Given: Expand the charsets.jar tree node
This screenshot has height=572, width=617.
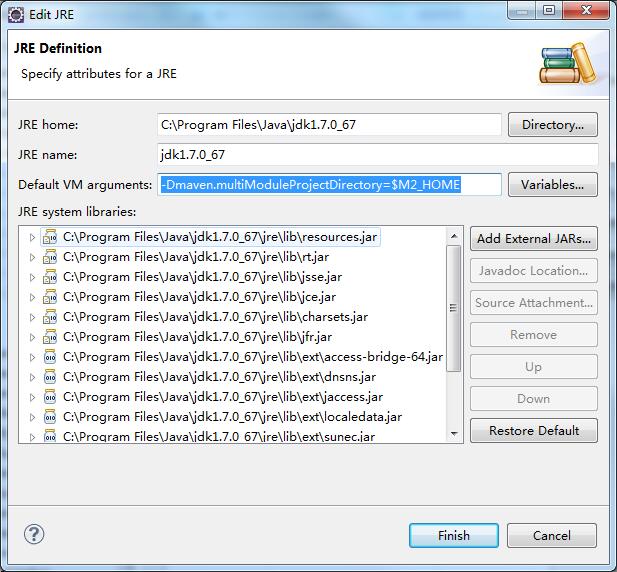Looking at the screenshot, I should [x=32, y=317].
